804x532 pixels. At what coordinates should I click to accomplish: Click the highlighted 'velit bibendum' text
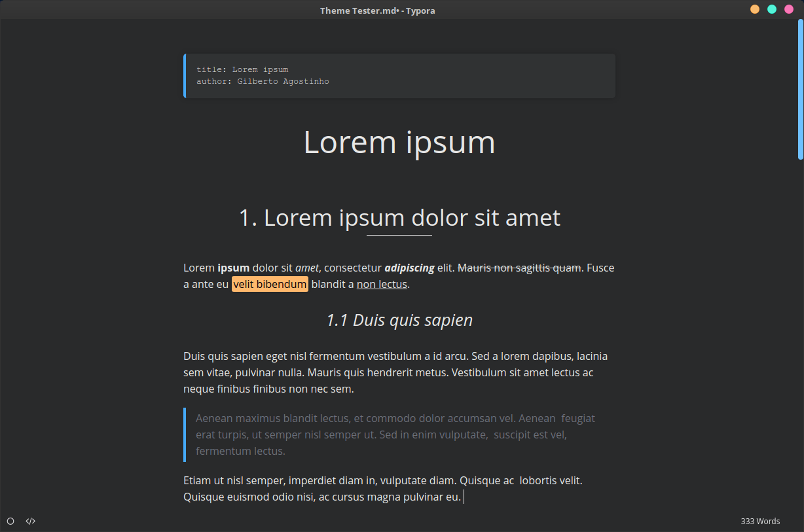click(x=270, y=284)
